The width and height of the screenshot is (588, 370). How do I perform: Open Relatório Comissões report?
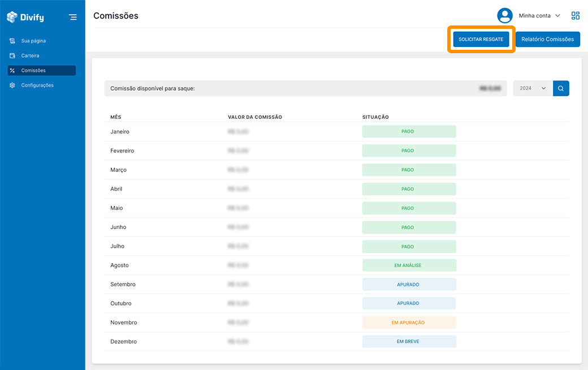(547, 39)
